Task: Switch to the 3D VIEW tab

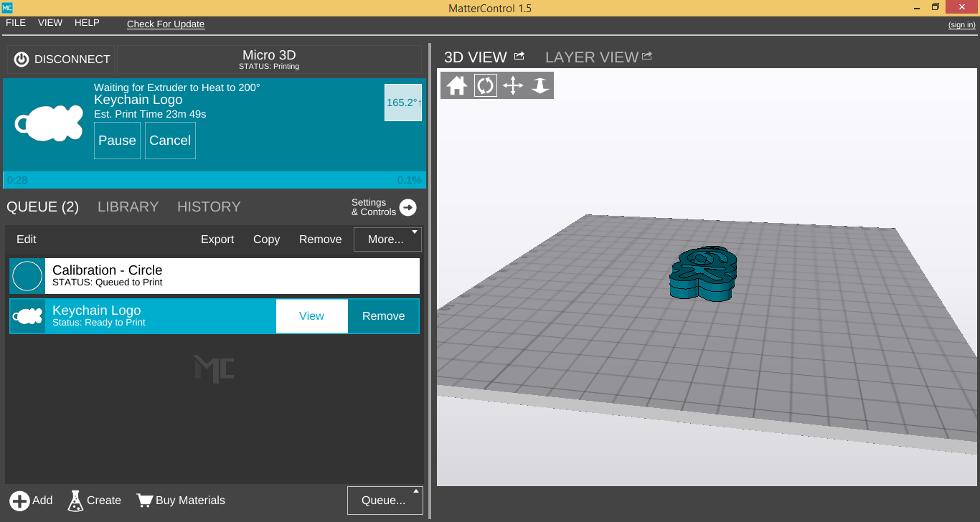Action: (x=476, y=57)
